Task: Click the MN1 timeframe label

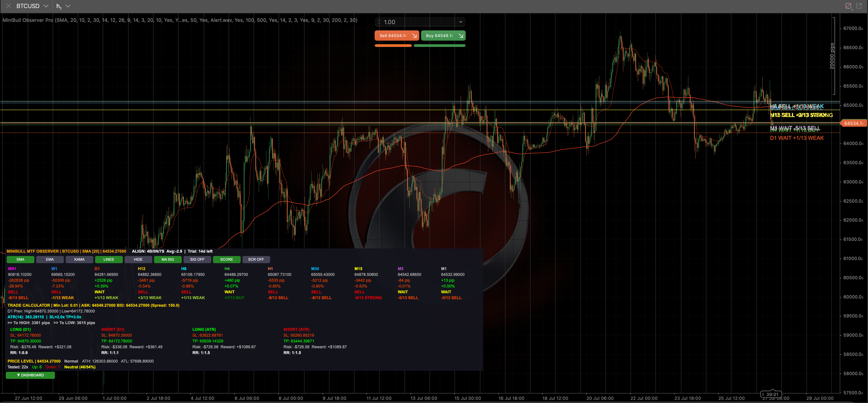Action: pyautogui.click(x=12, y=269)
